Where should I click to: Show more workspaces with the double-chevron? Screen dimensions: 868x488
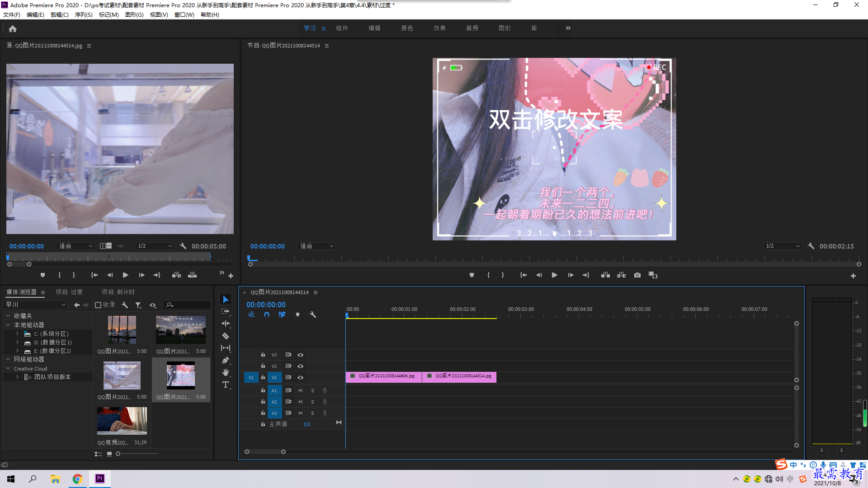point(568,28)
